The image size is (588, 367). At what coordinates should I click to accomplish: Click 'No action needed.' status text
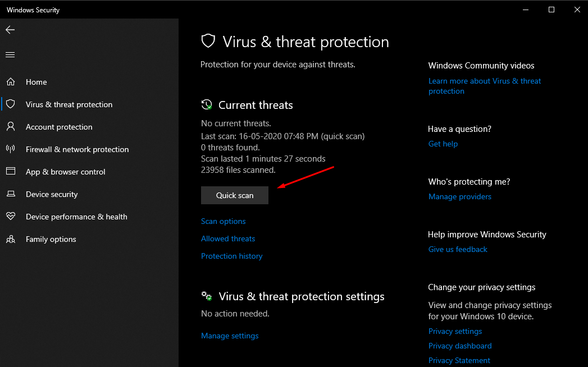click(x=235, y=313)
